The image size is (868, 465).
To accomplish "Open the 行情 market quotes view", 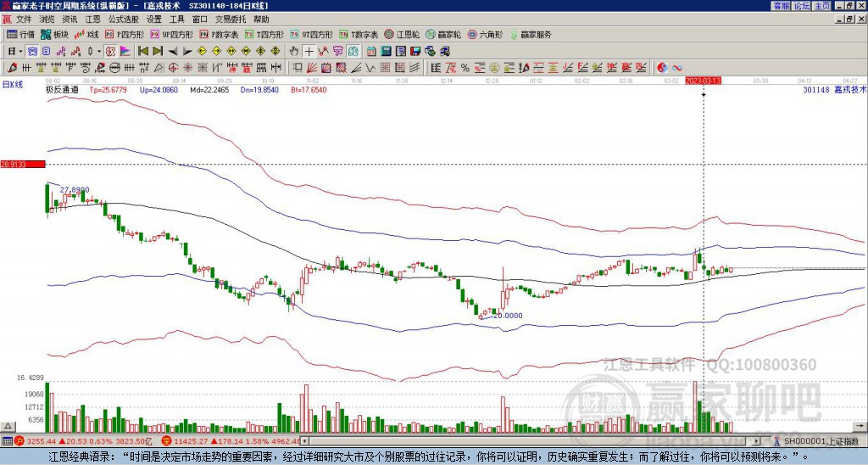I will tap(20, 34).
